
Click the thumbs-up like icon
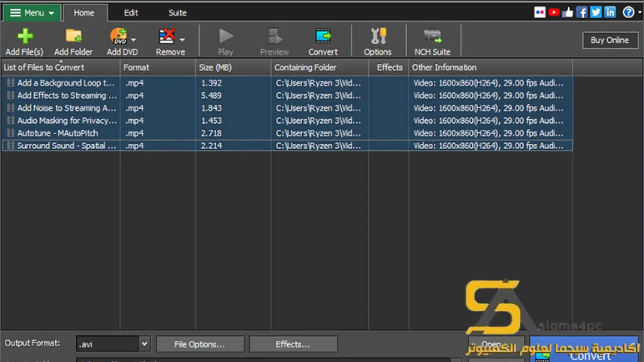click(x=568, y=12)
